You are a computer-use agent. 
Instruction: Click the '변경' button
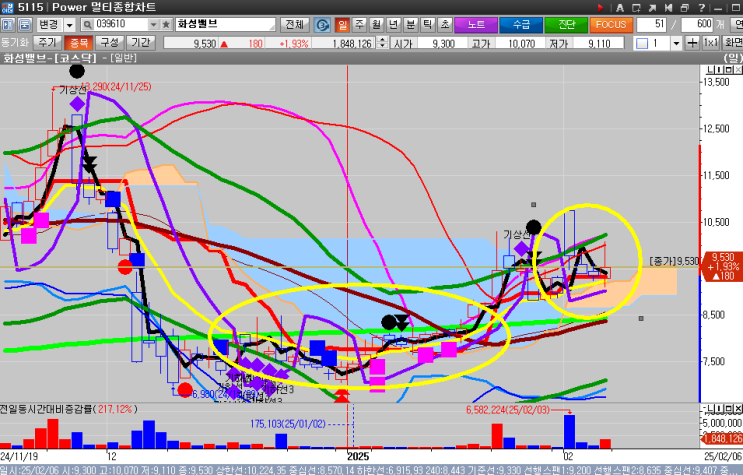(x=49, y=25)
